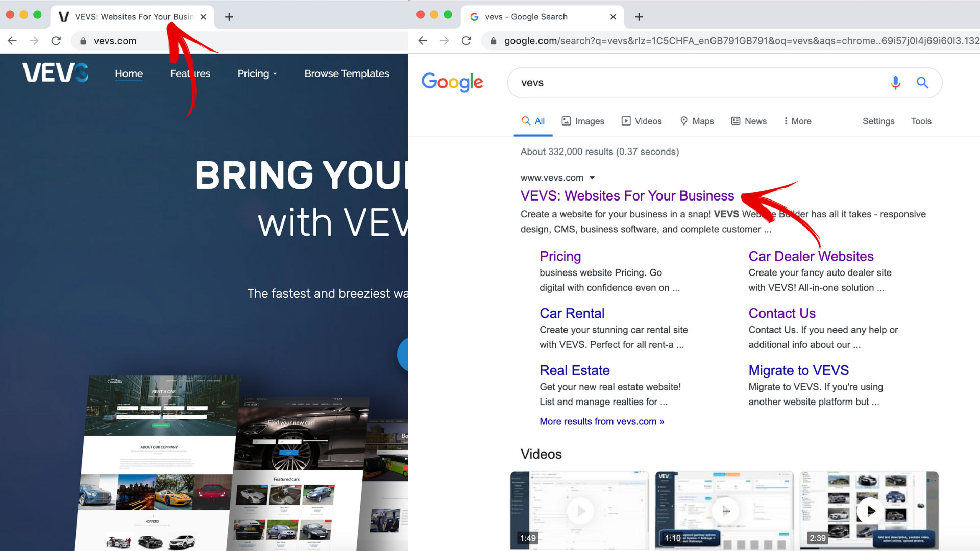Expand dropdown arrow next to www.vevs.com

[x=592, y=178]
